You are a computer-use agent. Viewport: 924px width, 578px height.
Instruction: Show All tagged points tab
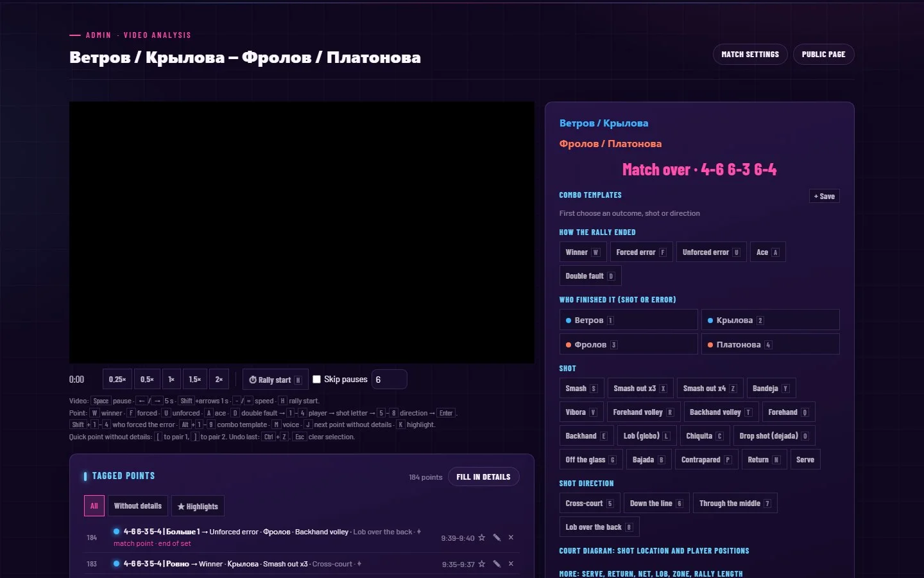pyautogui.click(x=94, y=506)
